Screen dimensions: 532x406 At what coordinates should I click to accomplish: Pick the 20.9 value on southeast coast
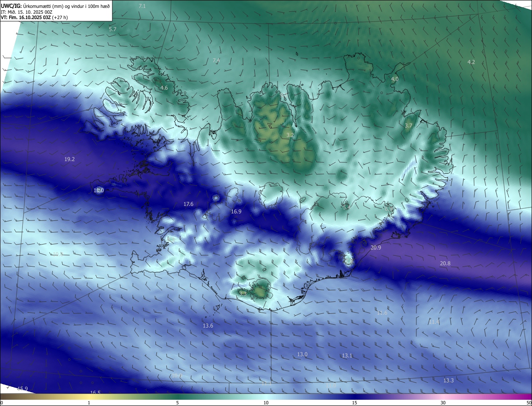tap(376, 247)
